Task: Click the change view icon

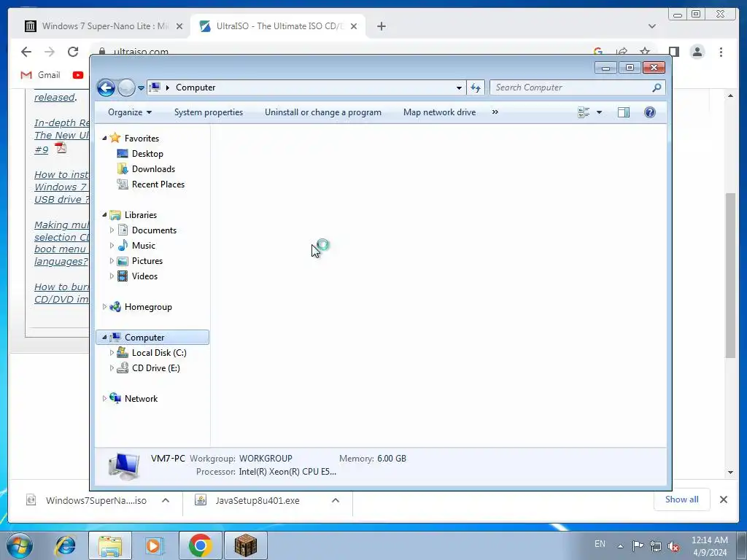Action: tap(584, 112)
